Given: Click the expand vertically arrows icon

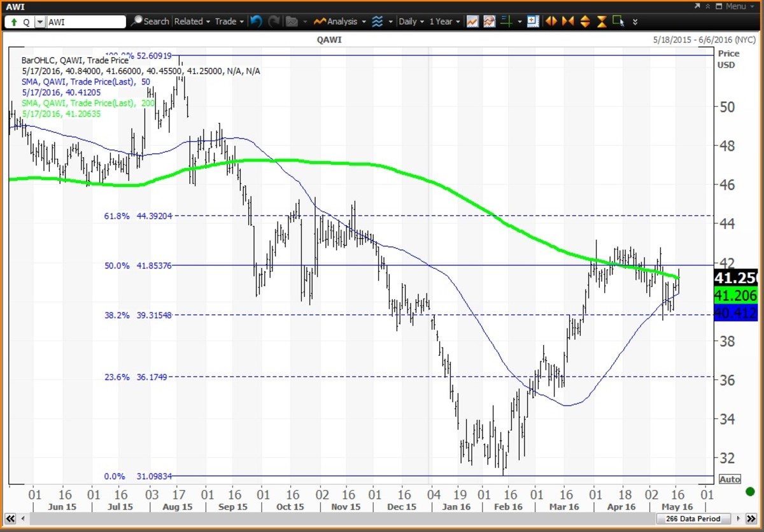Looking at the screenshot, I should [x=585, y=22].
